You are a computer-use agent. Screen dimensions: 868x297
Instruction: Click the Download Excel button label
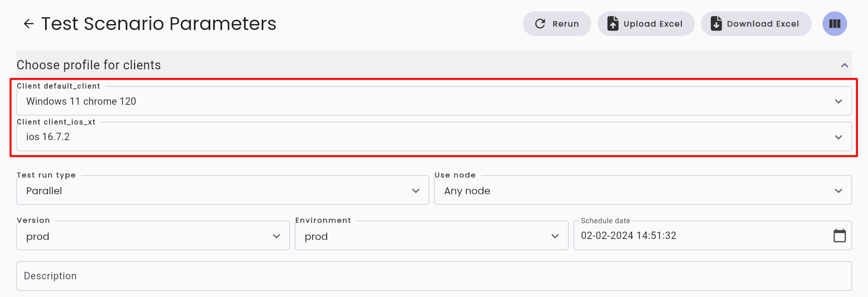[763, 24]
